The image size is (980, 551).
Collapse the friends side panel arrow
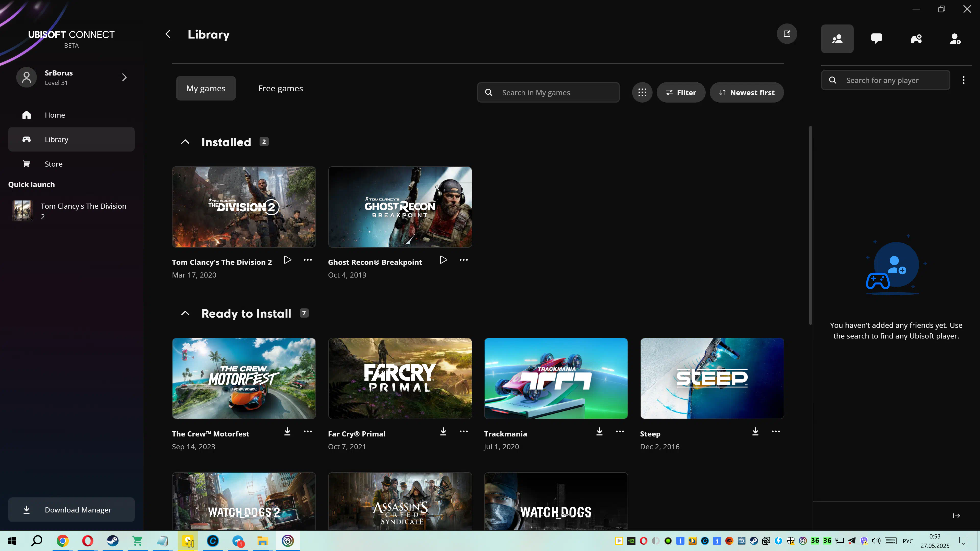(957, 516)
